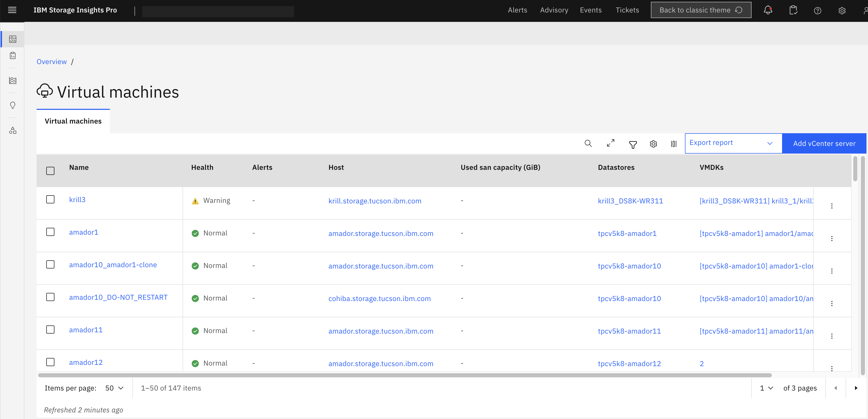Select the amador12 row checkbox
Image resolution: width=868 pixels, height=419 pixels.
(x=50, y=362)
